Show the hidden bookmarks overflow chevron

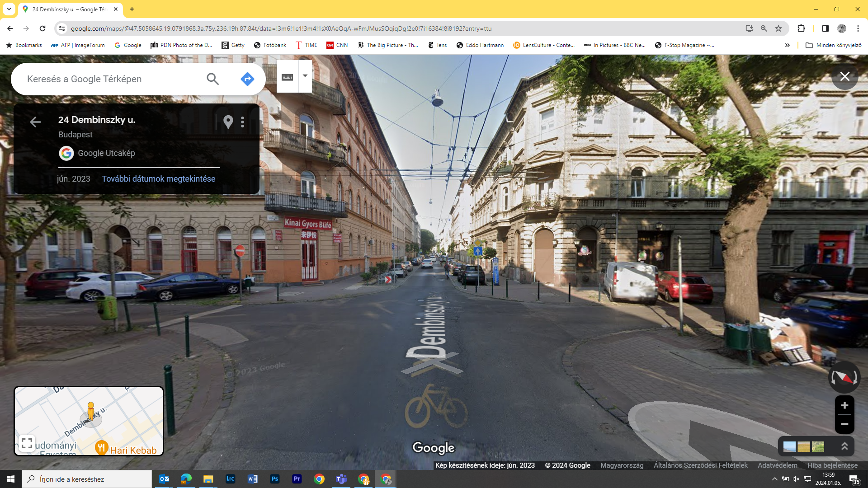(x=787, y=45)
